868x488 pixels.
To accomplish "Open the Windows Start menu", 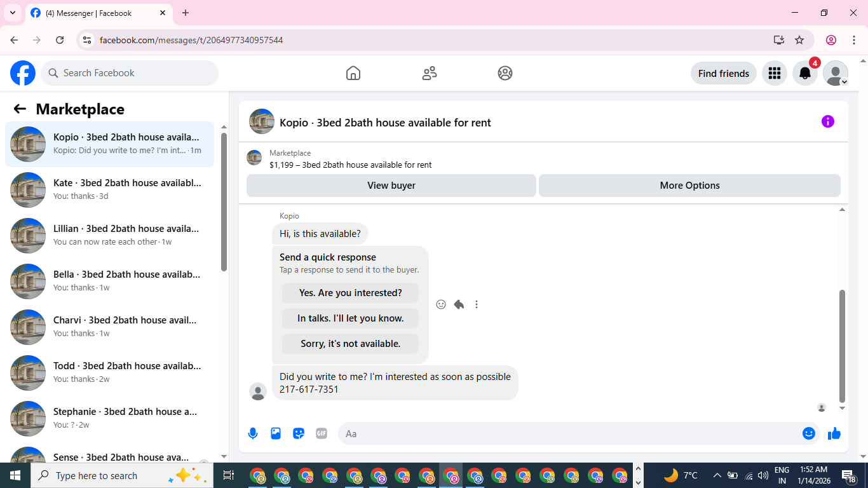I will click(x=15, y=475).
